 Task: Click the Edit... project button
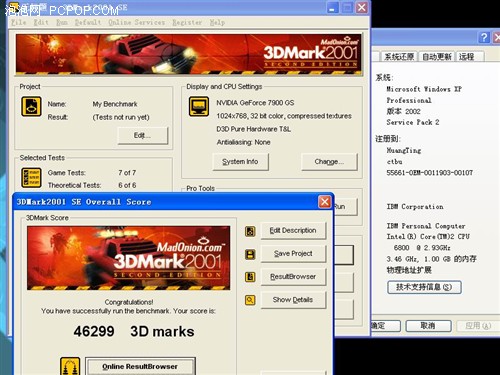(x=143, y=135)
